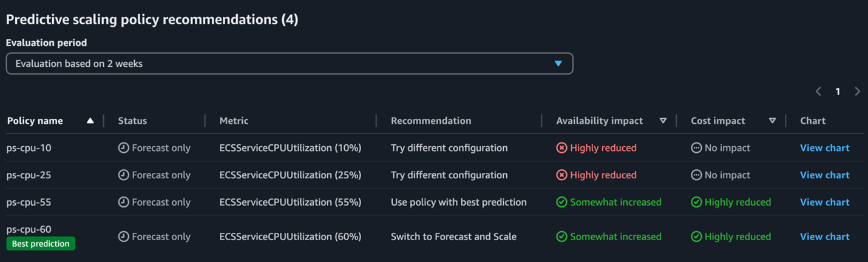868x262 pixels.
Task: Click the Recommendation column header
Action: pos(430,121)
